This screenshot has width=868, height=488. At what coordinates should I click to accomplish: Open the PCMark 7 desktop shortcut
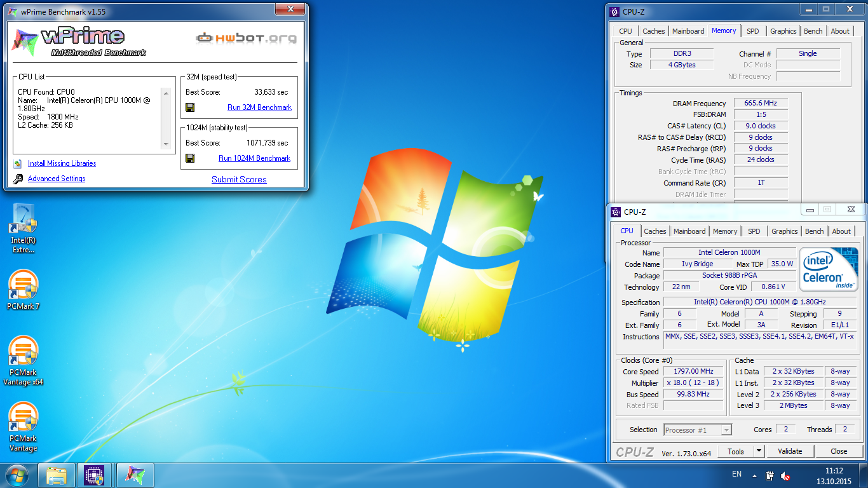coord(24,290)
